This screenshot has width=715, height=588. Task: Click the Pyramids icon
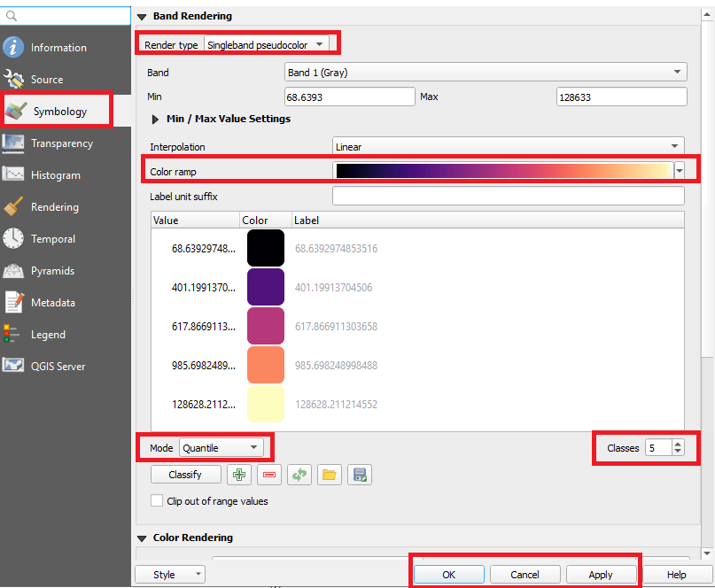pos(13,271)
